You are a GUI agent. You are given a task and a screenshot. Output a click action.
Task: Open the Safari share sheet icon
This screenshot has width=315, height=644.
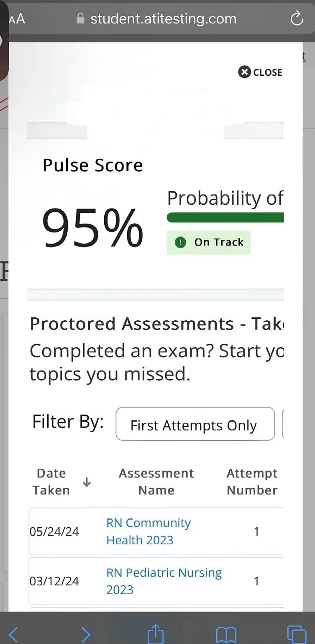[155, 633]
